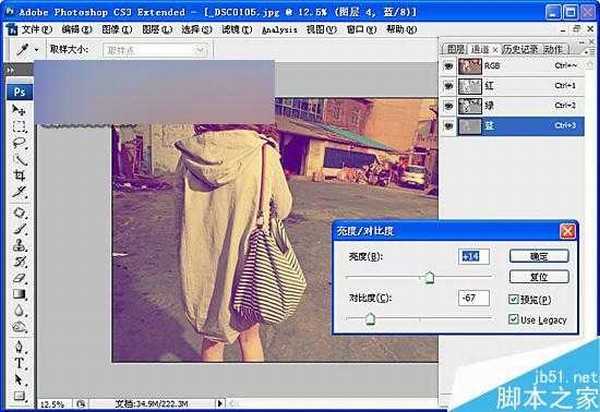The height and width of the screenshot is (412, 600).
Task: Select the Rectangular Marquee tool
Action: tap(19, 126)
